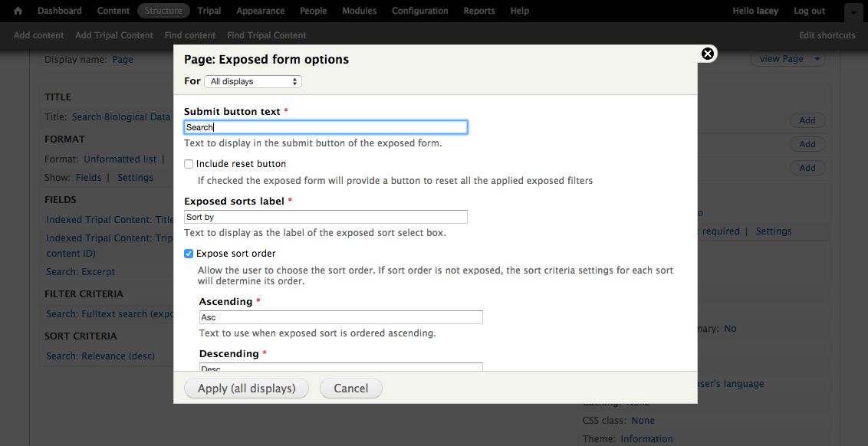This screenshot has height=446, width=868.
Task: Open the Structure menu
Action: tap(163, 11)
